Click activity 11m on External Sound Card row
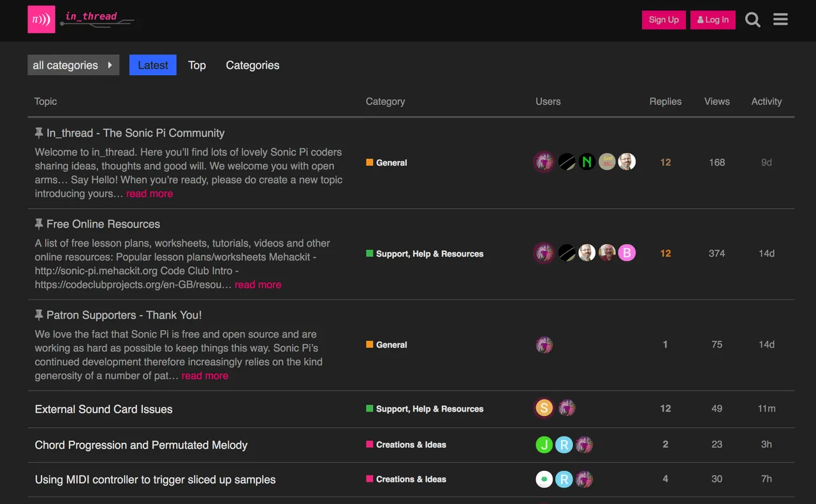The width and height of the screenshot is (816, 504). [x=766, y=408]
